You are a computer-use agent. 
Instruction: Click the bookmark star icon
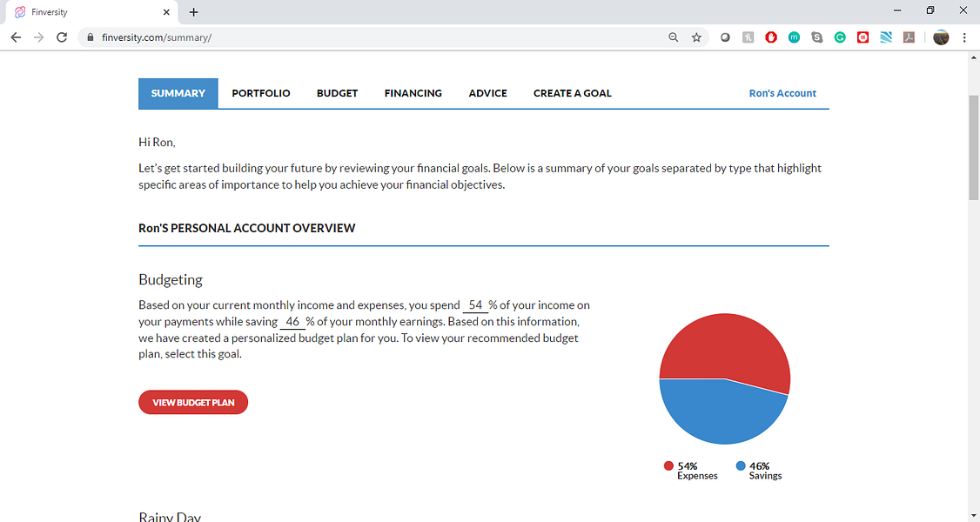[696, 37]
